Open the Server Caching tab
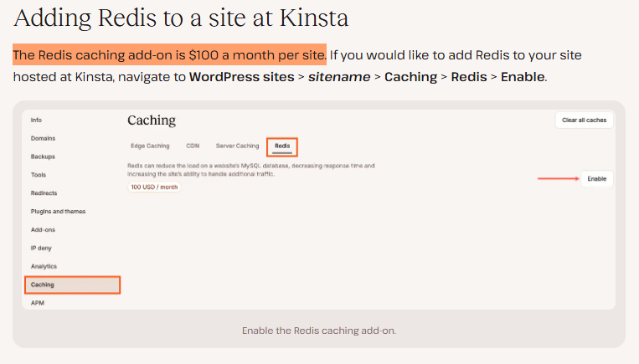Viewport: 639px width, 364px height. tap(237, 146)
